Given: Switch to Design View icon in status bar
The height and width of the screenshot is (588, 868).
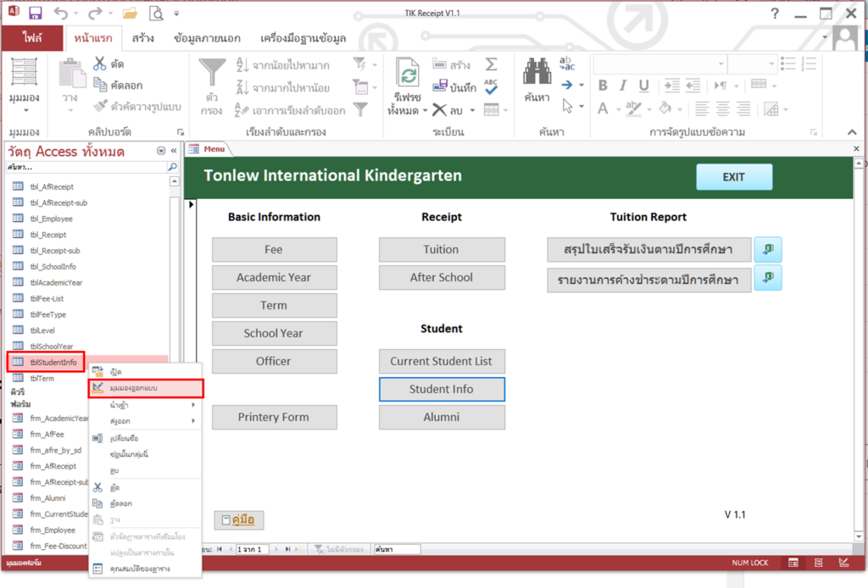Looking at the screenshot, I should (x=843, y=563).
